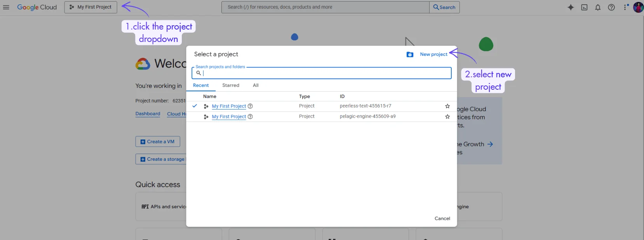Click the Type column header
Viewport: 644px width, 240px height.
(x=305, y=96)
